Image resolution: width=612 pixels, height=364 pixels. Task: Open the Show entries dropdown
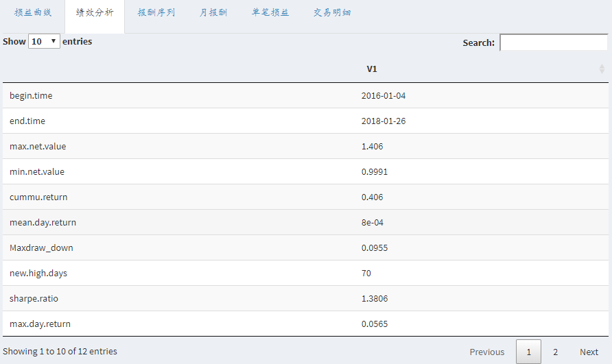[x=44, y=41]
